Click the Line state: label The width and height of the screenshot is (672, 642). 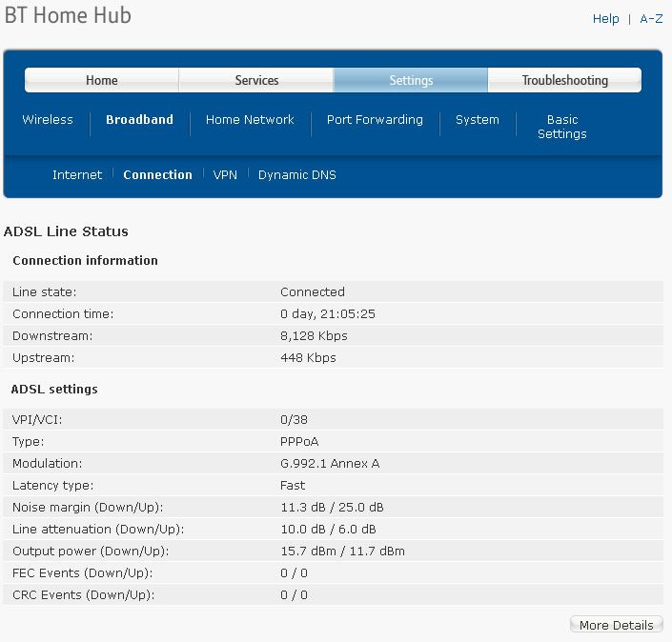click(x=44, y=292)
